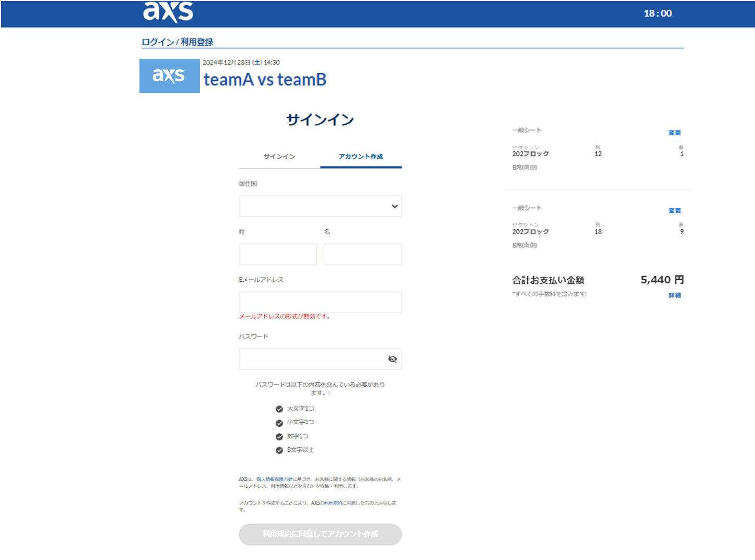Click 変更 for the row 18 seat
Viewport: 755px width, 560px height.
(x=674, y=211)
